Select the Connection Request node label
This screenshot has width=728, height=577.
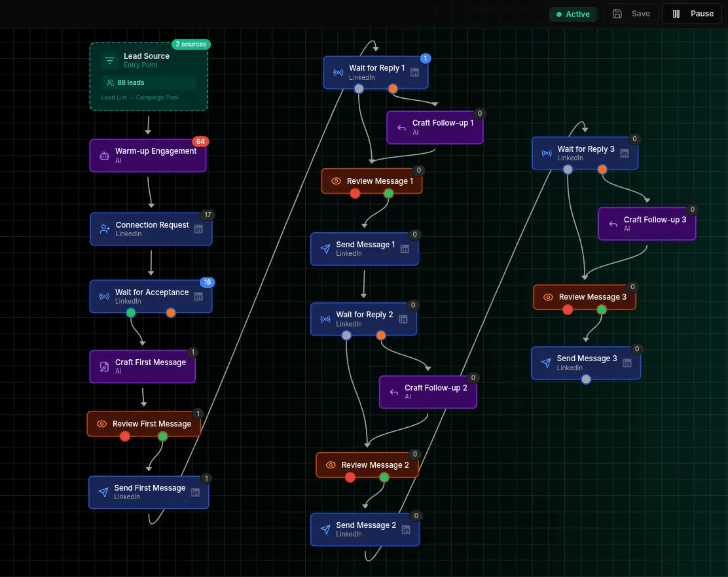point(153,225)
